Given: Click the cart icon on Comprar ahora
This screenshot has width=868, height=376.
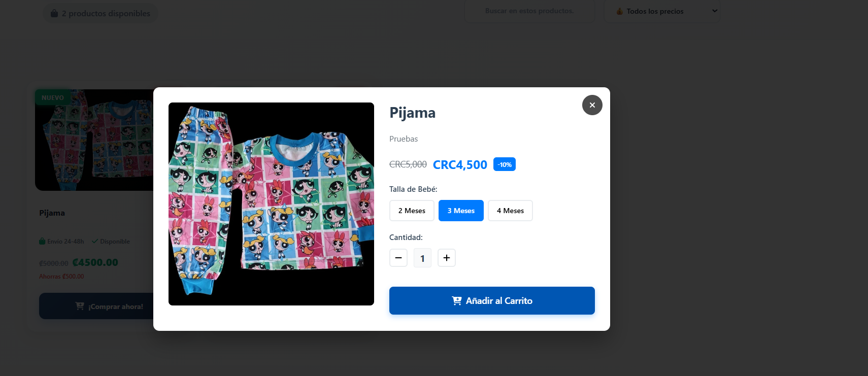Looking at the screenshot, I should click(x=80, y=306).
